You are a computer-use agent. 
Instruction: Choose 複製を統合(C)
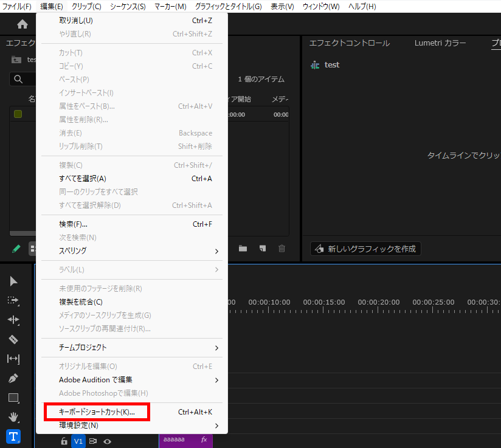[132, 302]
